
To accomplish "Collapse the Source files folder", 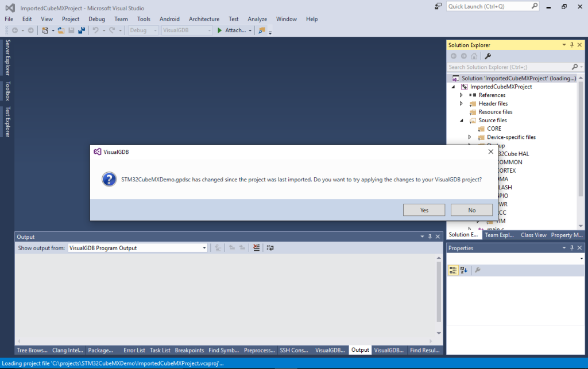I will tap(461, 121).
